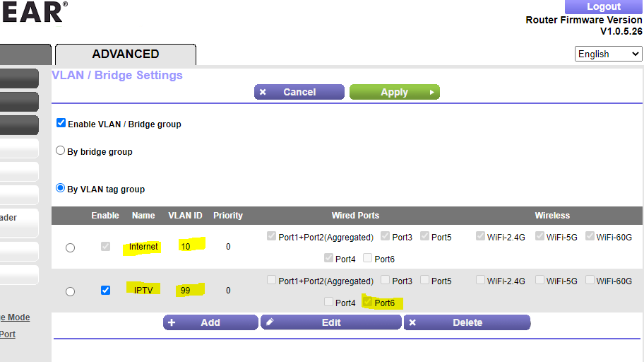Image resolution: width=644 pixels, height=362 pixels.
Task: Select the By VLAN tag group option
Action: pyautogui.click(x=61, y=188)
